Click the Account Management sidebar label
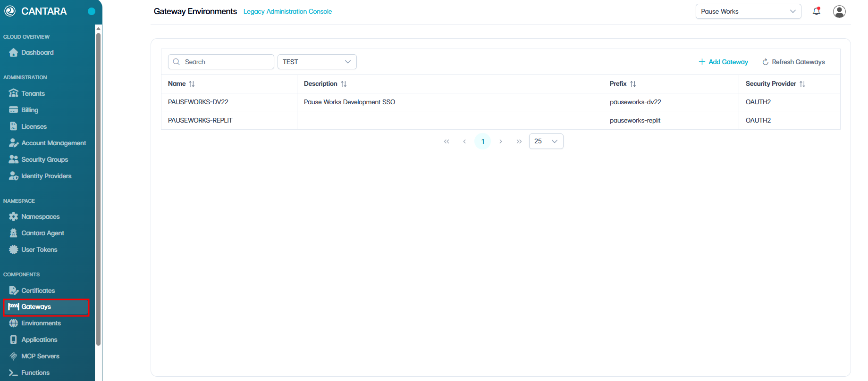This screenshot has width=868, height=381. pos(54,143)
